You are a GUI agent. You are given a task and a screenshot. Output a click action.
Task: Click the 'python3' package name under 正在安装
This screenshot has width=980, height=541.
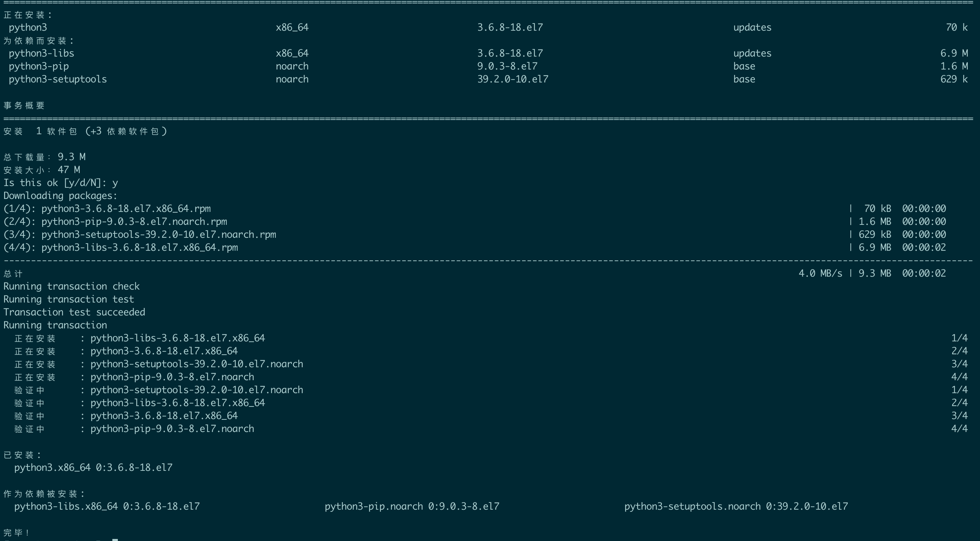pyautogui.click(x=28, y=27)
